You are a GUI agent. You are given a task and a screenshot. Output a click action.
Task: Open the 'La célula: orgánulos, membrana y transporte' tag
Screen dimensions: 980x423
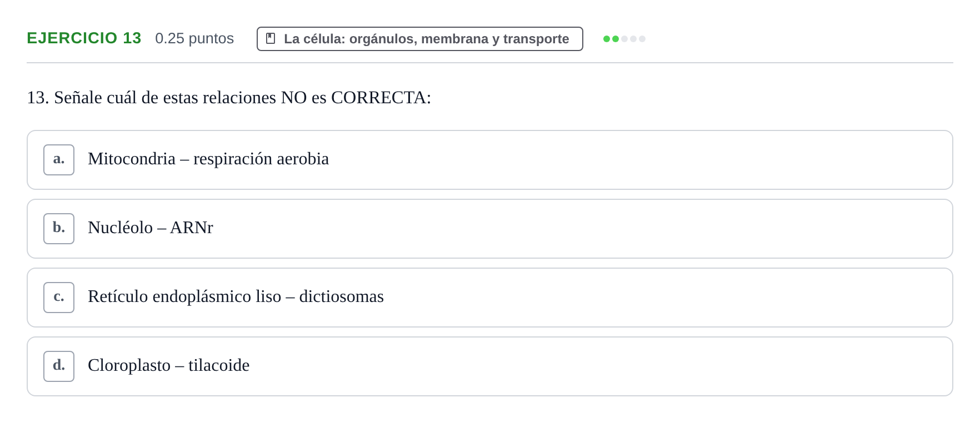(x=420, y=39)
